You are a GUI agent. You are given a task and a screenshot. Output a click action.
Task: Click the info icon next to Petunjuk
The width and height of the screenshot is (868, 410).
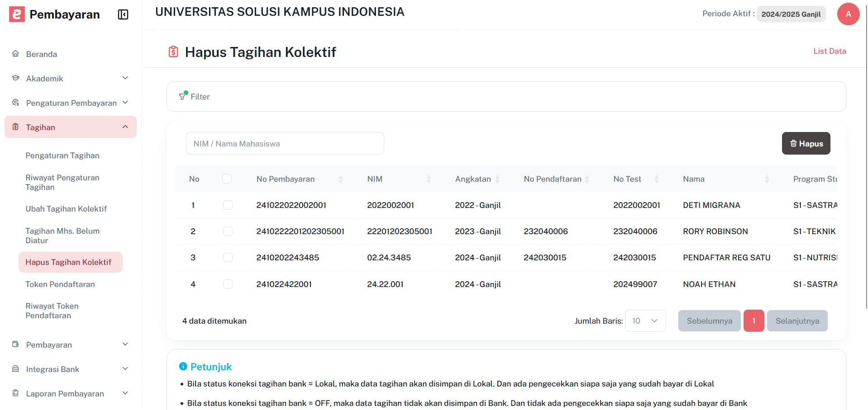183,366
